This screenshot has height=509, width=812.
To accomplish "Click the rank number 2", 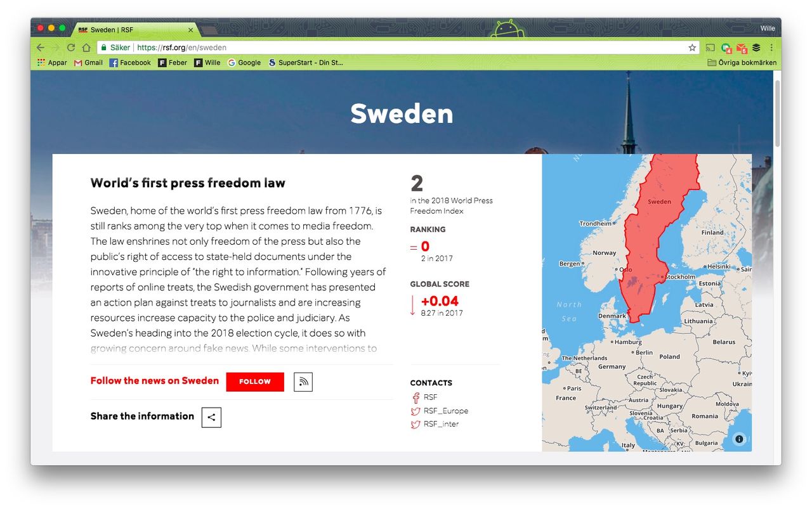I will (417, 183).
